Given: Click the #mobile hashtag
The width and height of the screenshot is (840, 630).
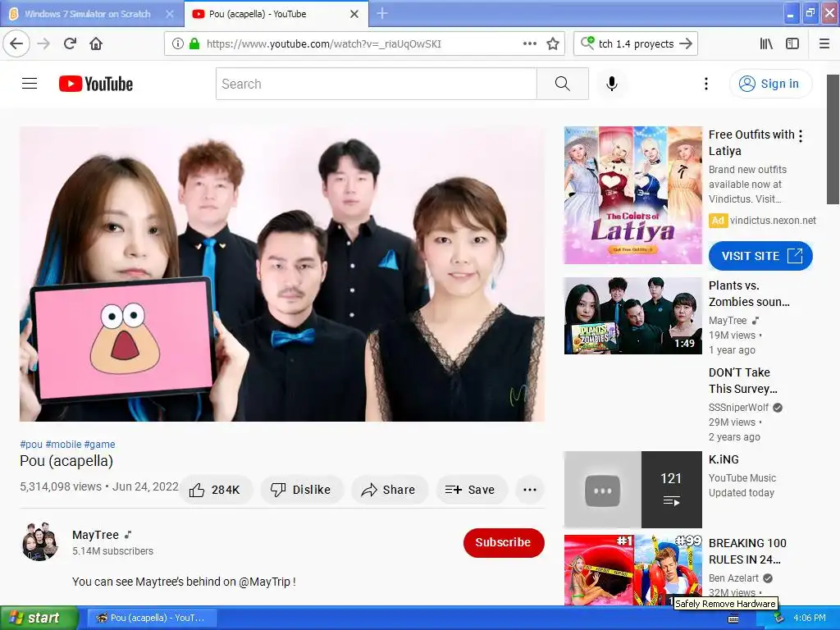Looking at the screenshot, I should (64, 444).
